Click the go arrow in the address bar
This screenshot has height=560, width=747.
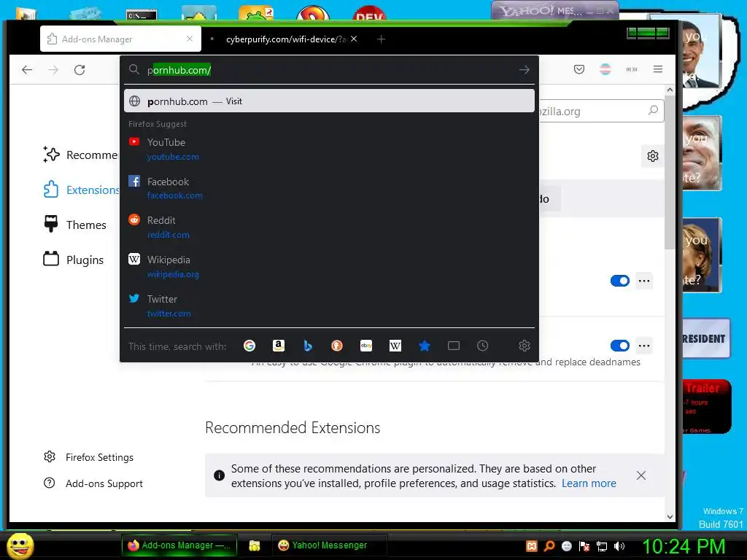click(524, 70)
